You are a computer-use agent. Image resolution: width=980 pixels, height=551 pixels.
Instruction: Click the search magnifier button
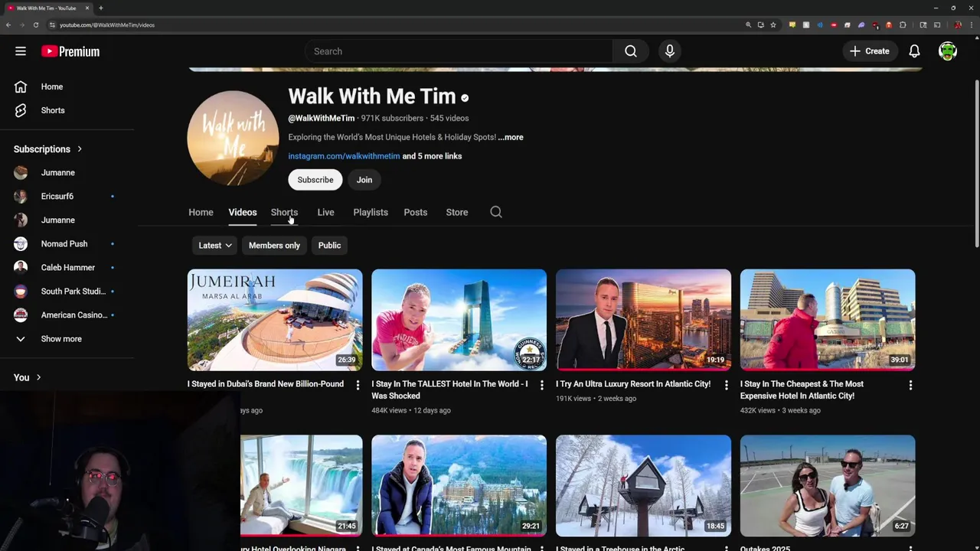[x=631, y=51]
